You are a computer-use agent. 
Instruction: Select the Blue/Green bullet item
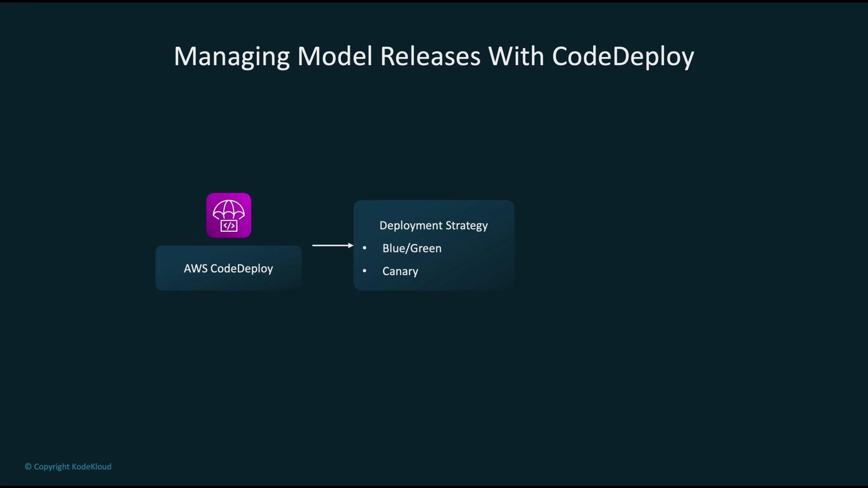[x=412, y=248]
